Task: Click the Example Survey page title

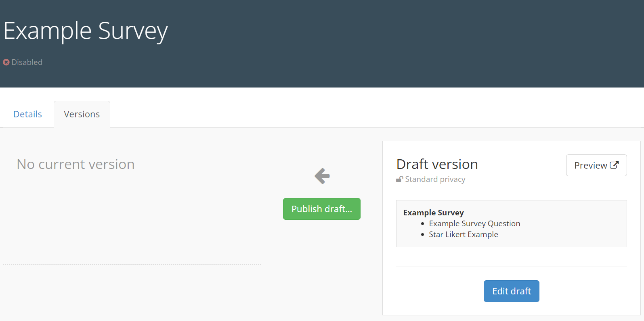Action: point(86,31)
